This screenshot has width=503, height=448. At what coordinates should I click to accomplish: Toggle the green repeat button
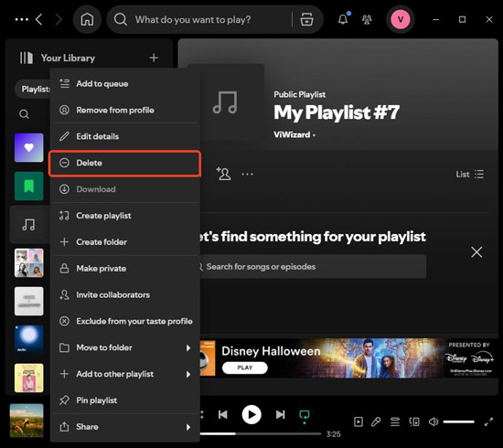pyautogui.click(x=305, y=415)
